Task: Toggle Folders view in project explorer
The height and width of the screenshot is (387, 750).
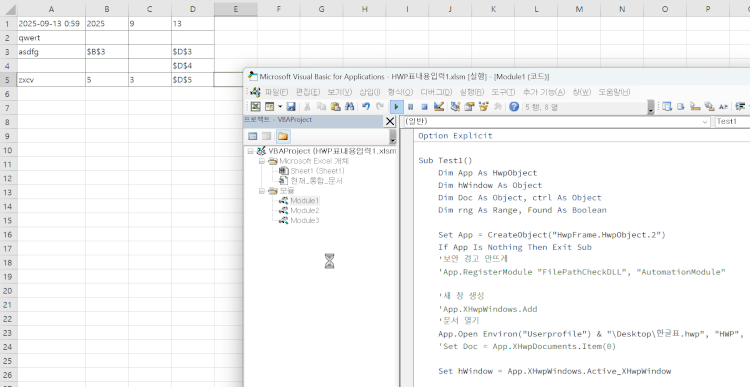Action: [283, 136]
